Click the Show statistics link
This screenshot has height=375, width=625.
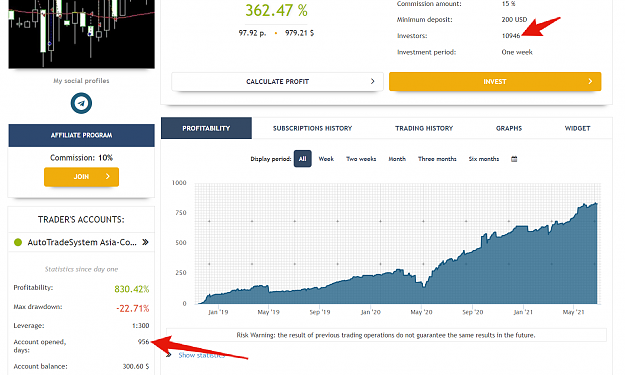(202, 355)
